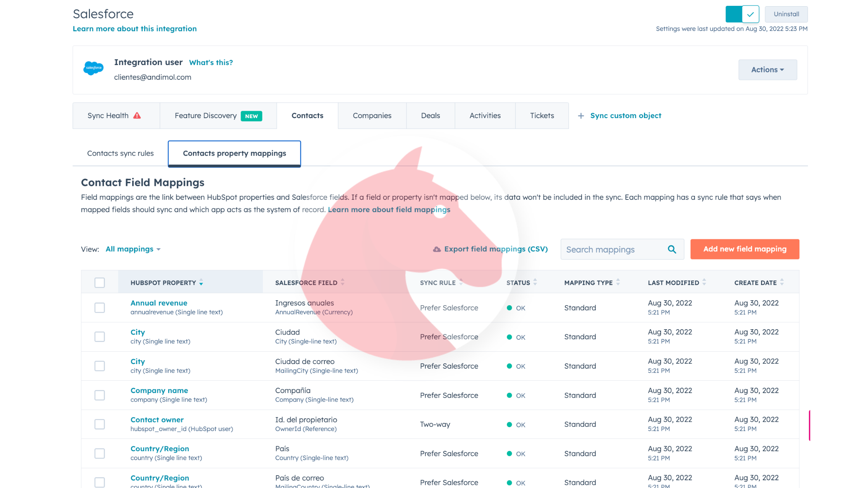Click the What's this? link
Image resolution: width=868 pixels, height=488 pixels.
pyautogui.click(x=211, y=62)
